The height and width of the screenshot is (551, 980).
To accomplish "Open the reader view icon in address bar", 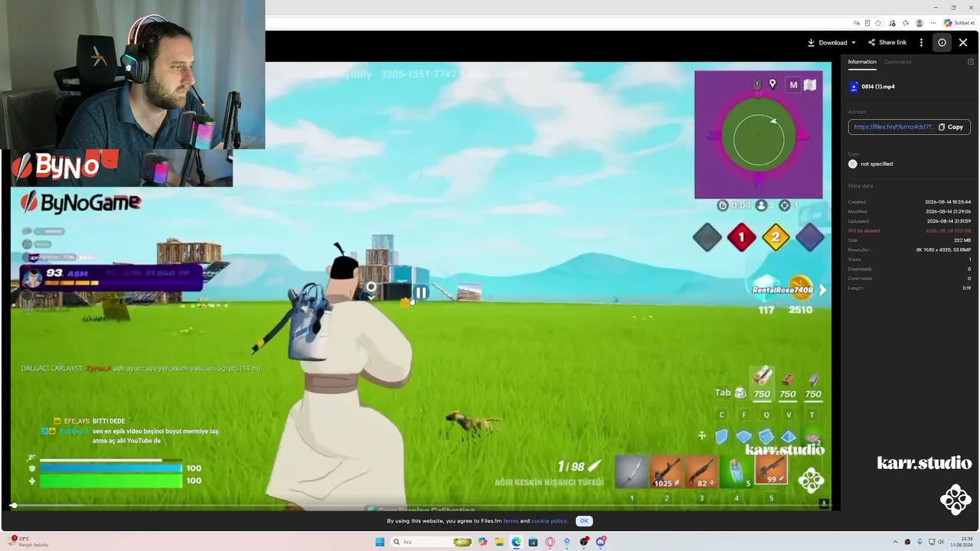I will click(x=867, y=23).
